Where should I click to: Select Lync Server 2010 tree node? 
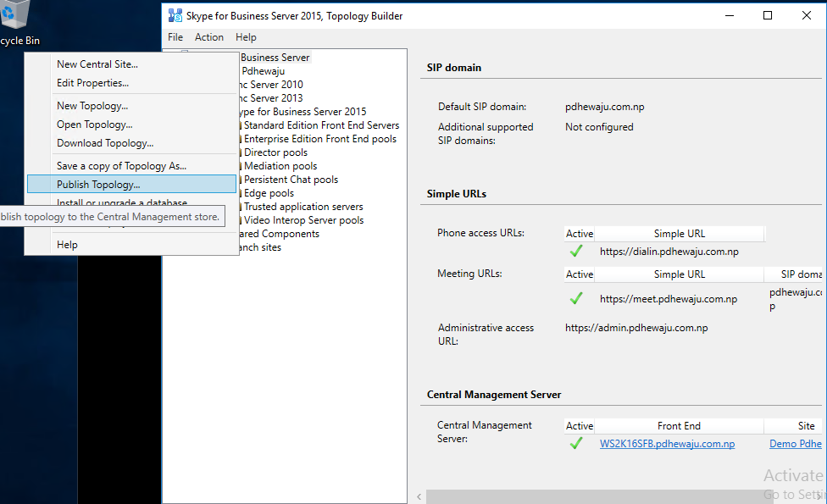pyautogui.click(x=271, y=85)
